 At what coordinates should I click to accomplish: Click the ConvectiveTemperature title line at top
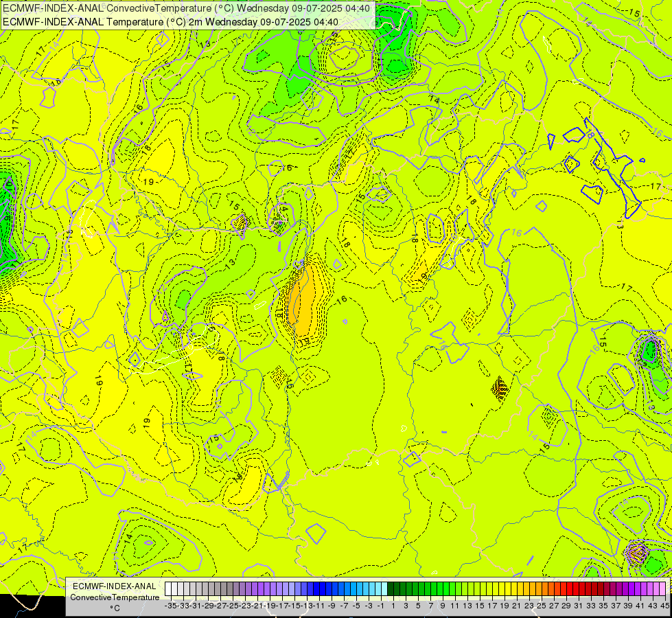(187, 8)
